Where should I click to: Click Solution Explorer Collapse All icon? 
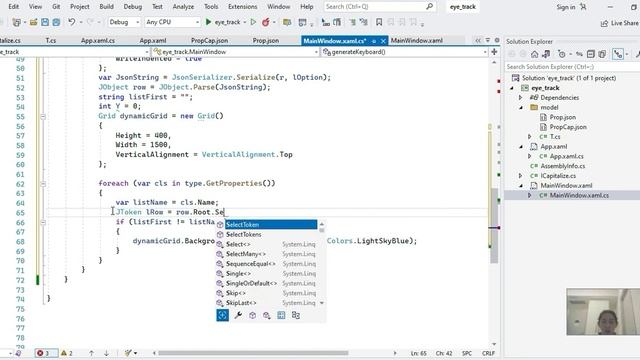click(x=591, y=54)
